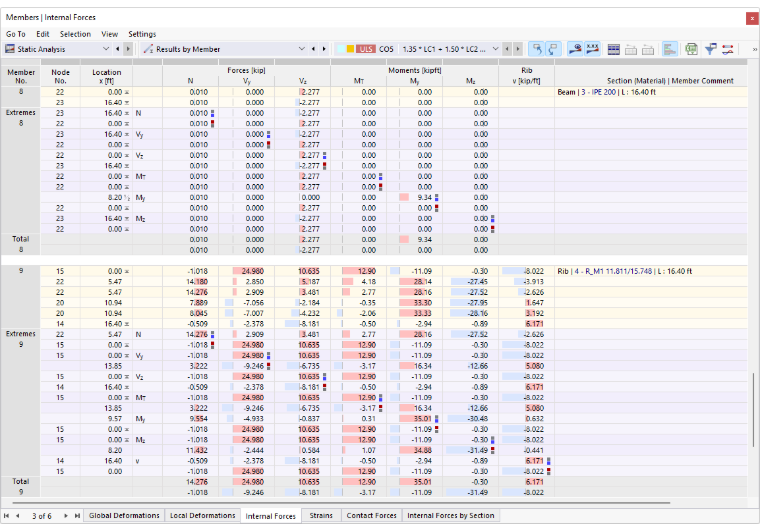Expand the Results by Member dropdown
Screen dimensions: 760x531
301,49
